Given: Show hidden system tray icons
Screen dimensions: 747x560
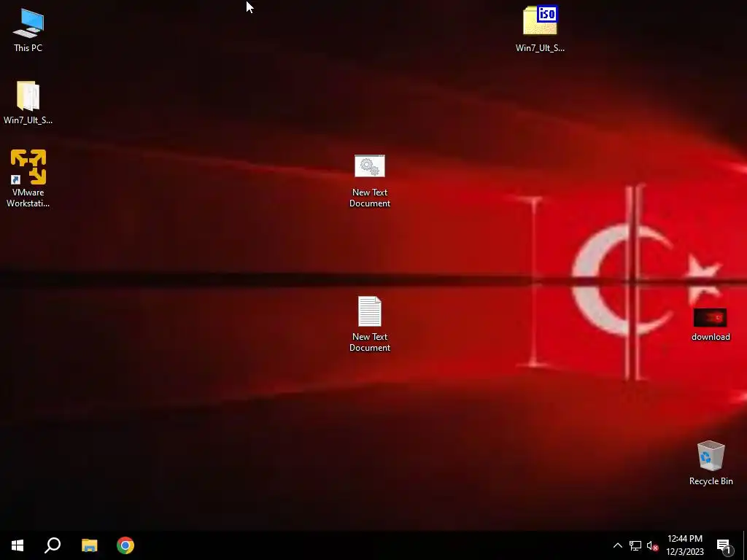Looking at the screenshot, I should 617,545.
